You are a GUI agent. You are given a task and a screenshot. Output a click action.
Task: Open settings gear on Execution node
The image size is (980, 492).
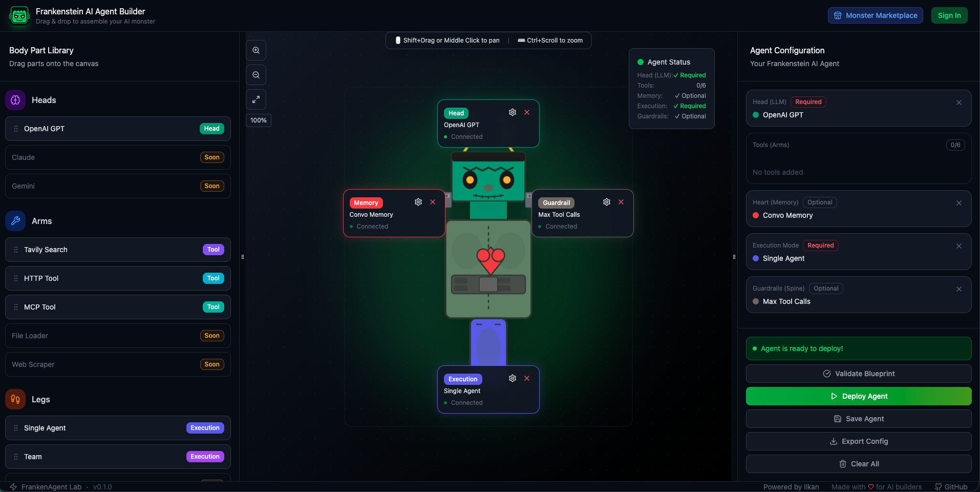coord(513,378)
